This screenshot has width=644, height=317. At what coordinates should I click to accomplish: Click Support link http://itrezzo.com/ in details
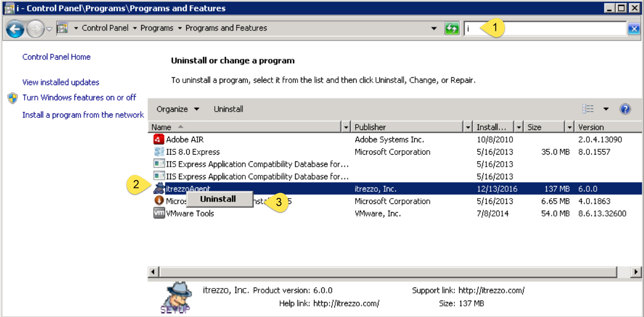pos(492,290)
